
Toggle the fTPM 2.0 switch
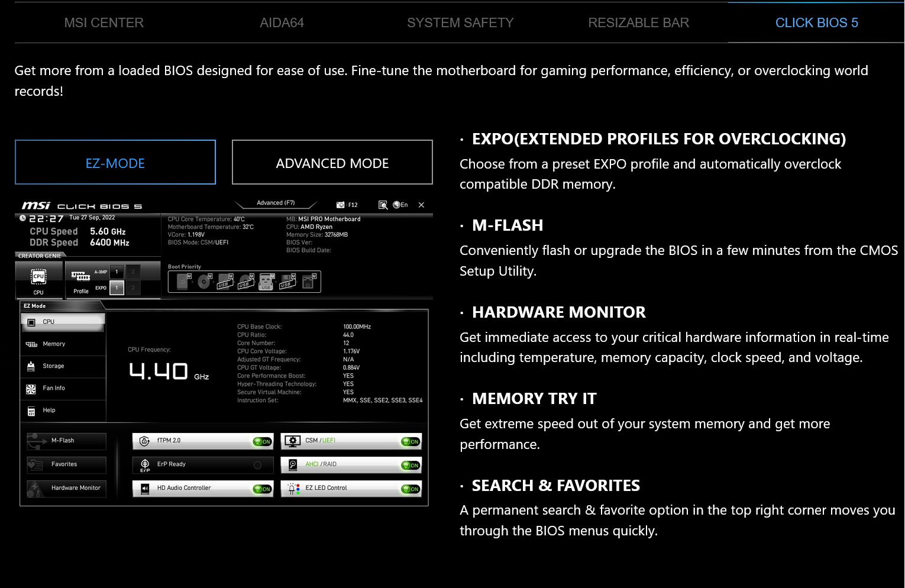pos(261,441)
